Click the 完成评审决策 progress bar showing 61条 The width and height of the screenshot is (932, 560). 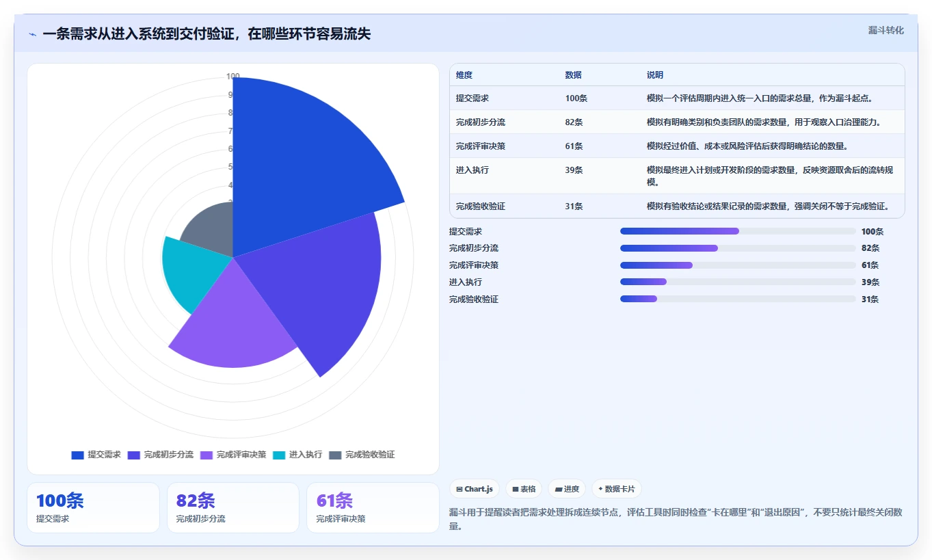click(x=738, y=265)
